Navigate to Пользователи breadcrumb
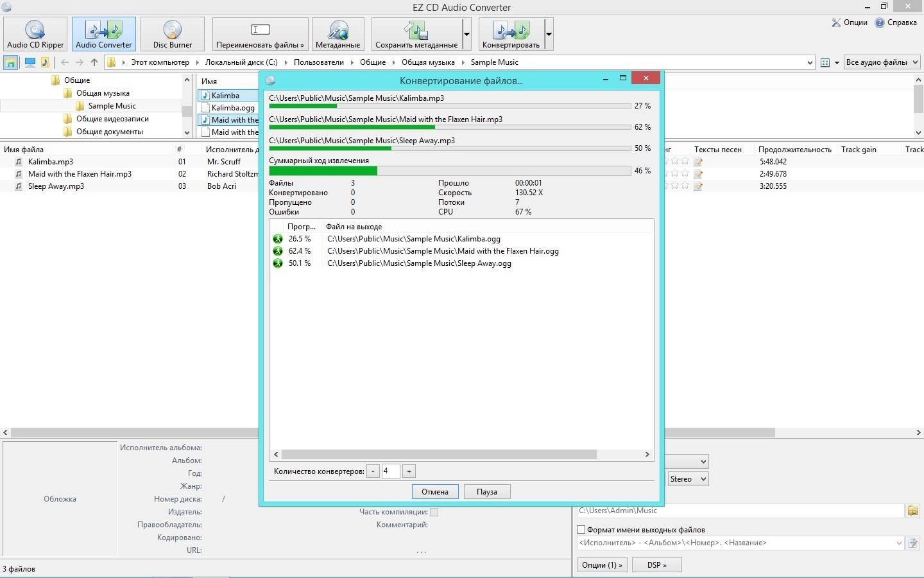 (x=319, y=62)
